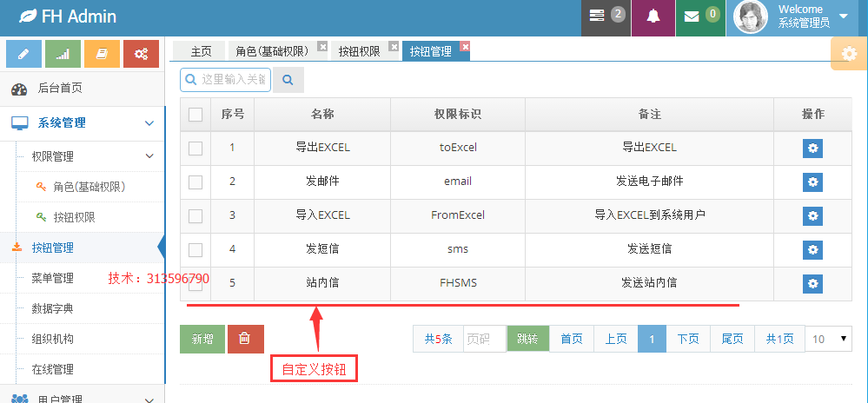Click the FHSMS permission cell
The width and height of the screenshot is (868, 403).
[458, 283]
